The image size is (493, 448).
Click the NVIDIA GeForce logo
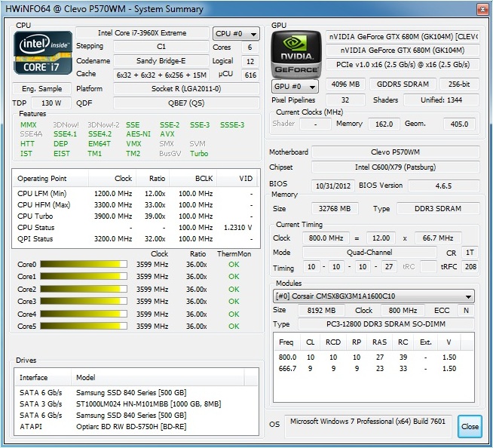[x=296, y=54]
